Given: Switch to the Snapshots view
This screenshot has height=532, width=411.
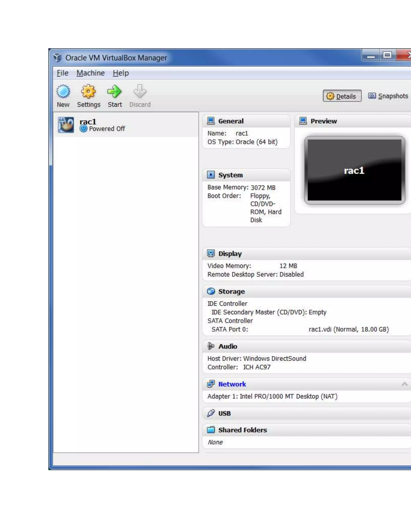Looking at the screenshot, I should pos(388,96).
